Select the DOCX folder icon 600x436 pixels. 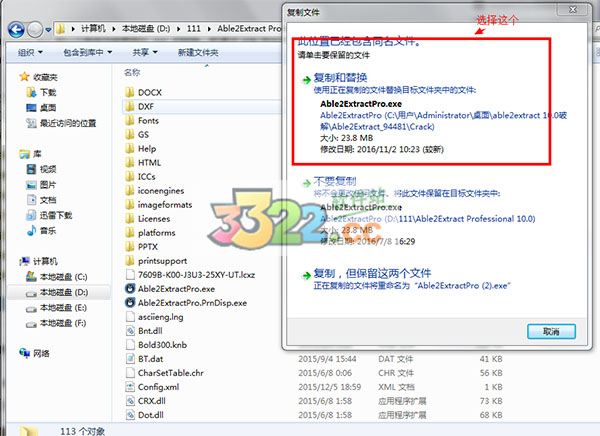pos(130,92)
